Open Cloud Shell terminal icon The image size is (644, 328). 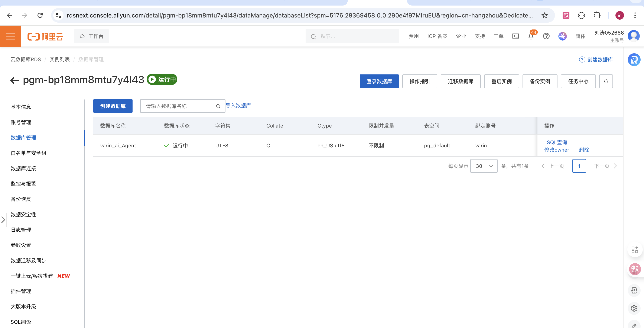point(515,36)
